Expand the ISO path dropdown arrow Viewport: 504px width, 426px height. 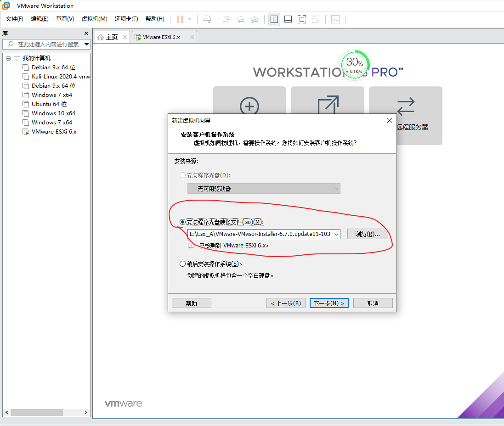pos(336,234)
